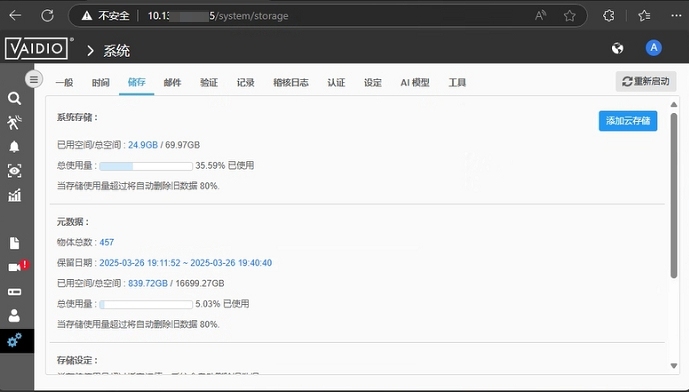Click metadata usage progress bar

click(146, 304)
